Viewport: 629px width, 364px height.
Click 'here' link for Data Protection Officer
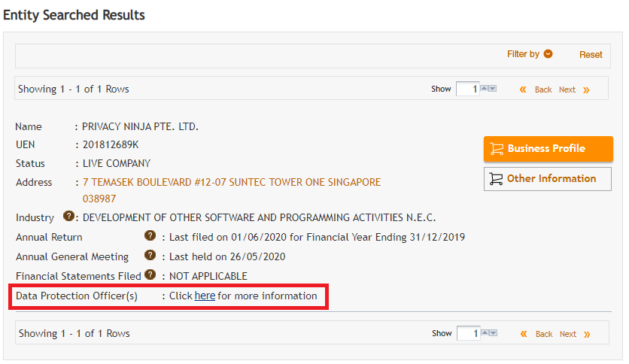pos(205,296)
